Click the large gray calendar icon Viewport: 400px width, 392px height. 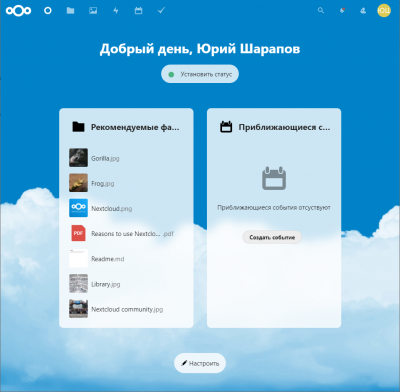pos(274,178)
